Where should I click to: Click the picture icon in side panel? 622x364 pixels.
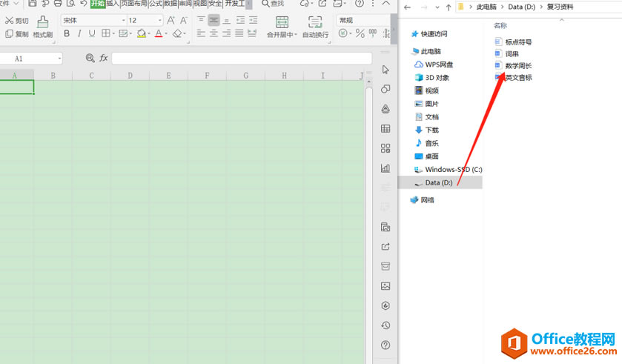pos(386,286)
